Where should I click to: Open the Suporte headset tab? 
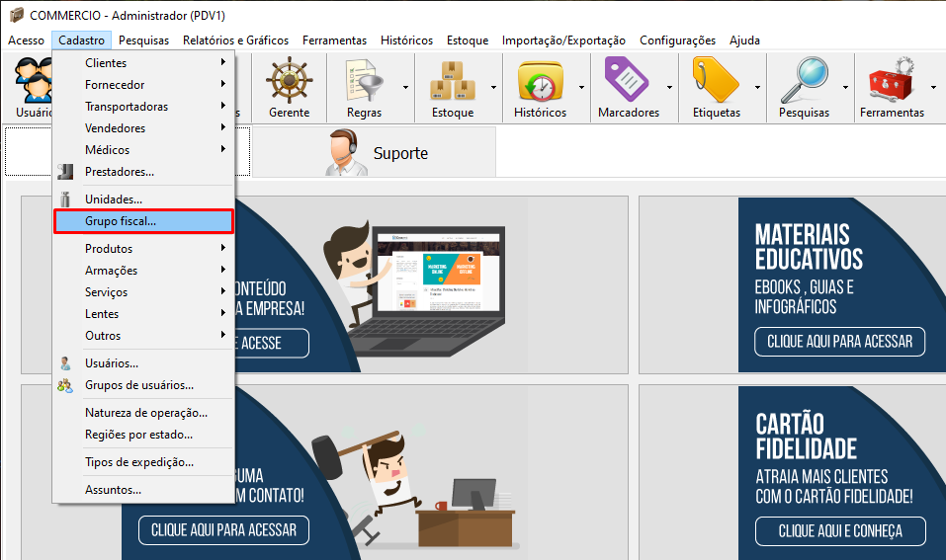pos(376,153)
